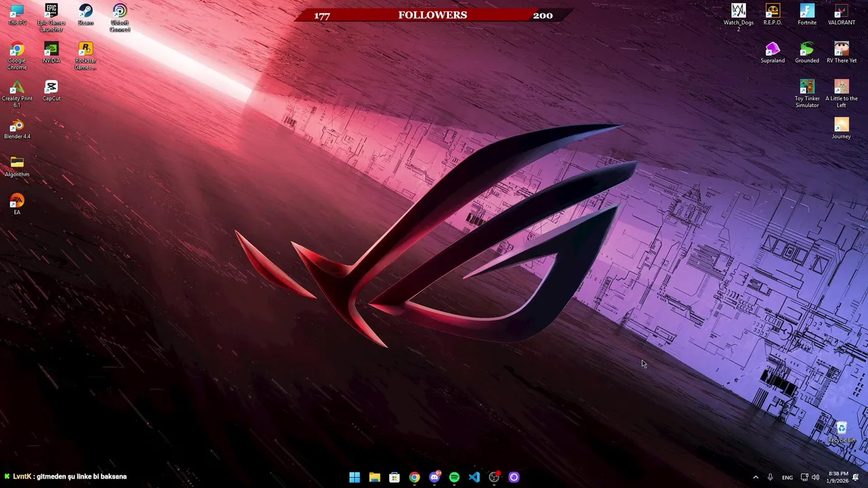Viewport: 868px width, 488px height.
Task: Select the Watch_Dogs 2 desktop shortcut
Action: point(738,18)
